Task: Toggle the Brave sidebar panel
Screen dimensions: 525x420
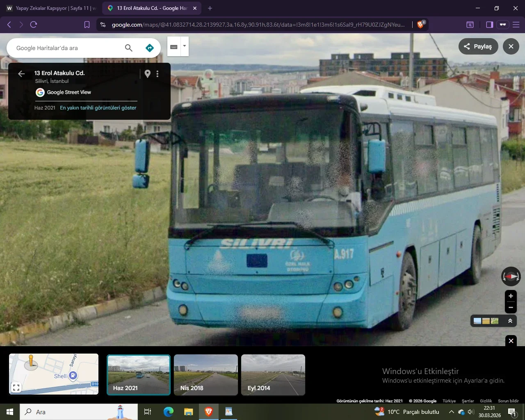Action: coord(489,25)
